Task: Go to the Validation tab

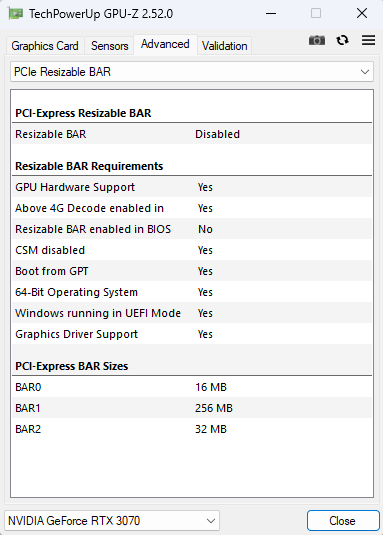Action: pos(224,46)
